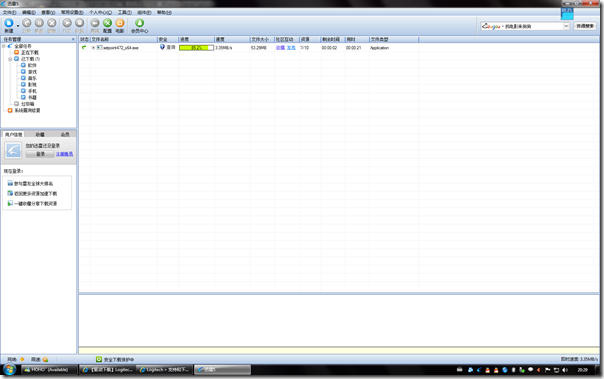Click the gray Delete toolbar icon

coord(52,23)
